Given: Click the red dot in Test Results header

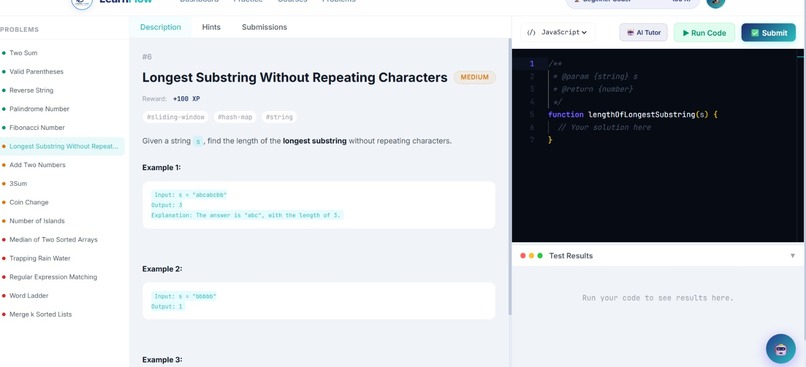Looking at the screenshot, I should (x=523, y=255).
